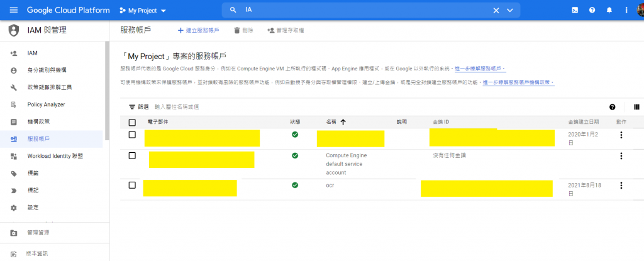
Task: Open the column display options icon
Action: click(x=636, y=107)
